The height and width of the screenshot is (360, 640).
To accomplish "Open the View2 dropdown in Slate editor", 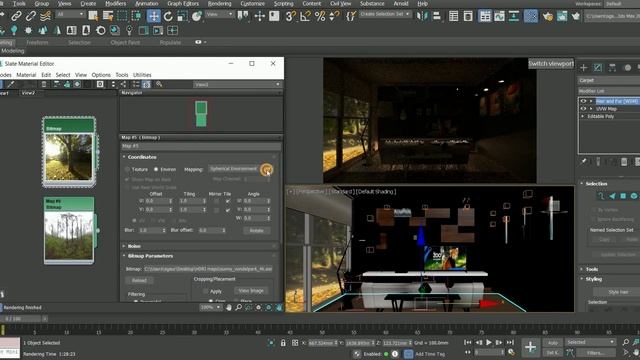I will click(x=237, y=84).
